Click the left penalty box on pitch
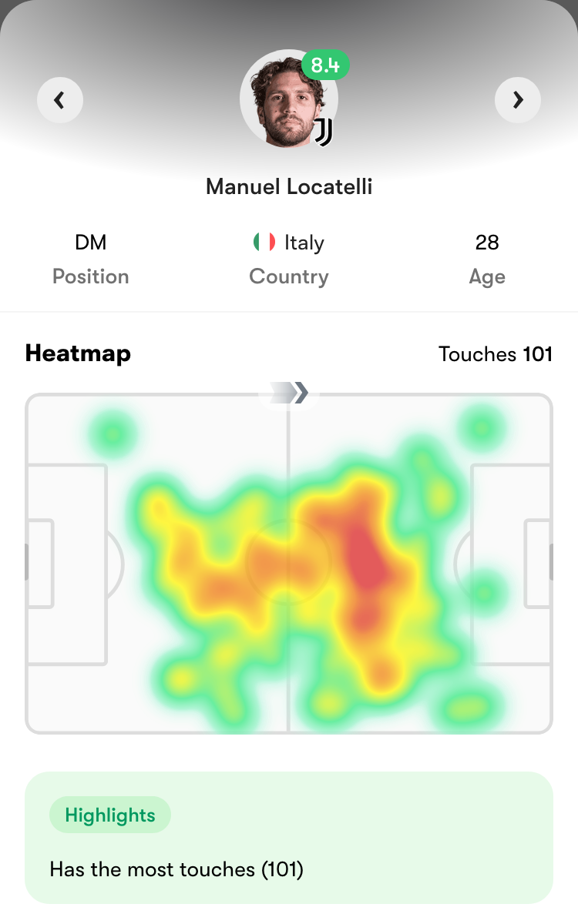578x924 pixels. point(67,564)
